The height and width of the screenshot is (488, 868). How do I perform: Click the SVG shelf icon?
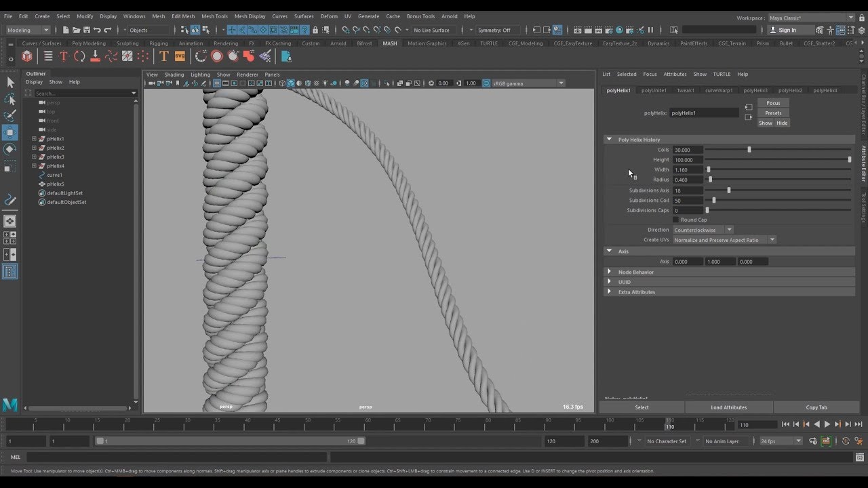[x=180, y=56]
